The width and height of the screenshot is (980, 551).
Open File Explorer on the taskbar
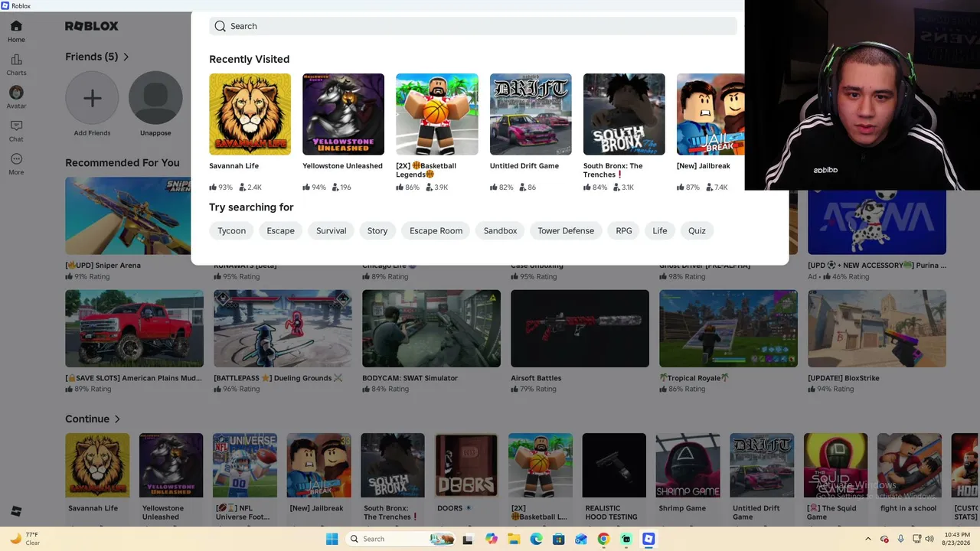click(x=514, y=539)
